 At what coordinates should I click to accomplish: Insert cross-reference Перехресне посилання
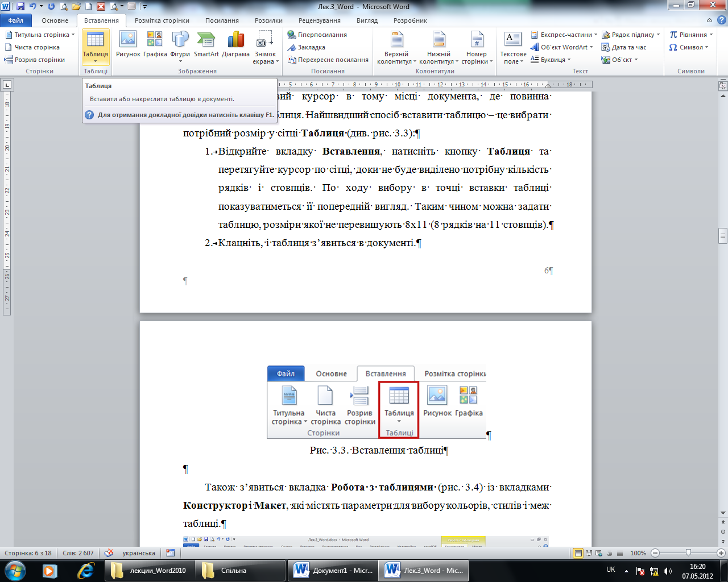(328, 60)
